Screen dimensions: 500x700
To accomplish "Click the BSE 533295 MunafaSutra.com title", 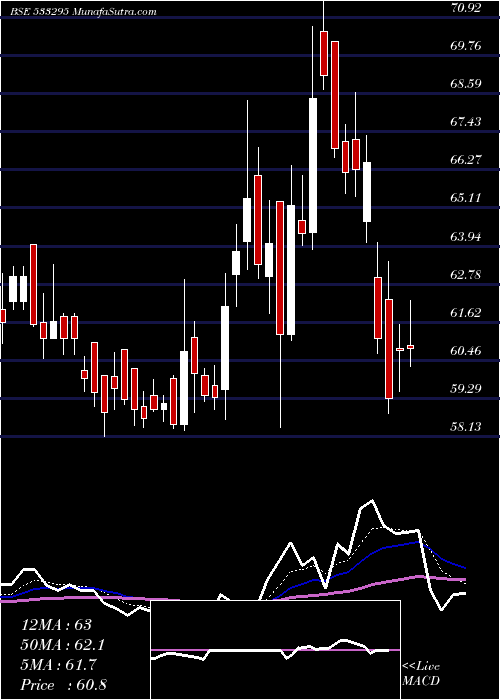I will [85, 12].
